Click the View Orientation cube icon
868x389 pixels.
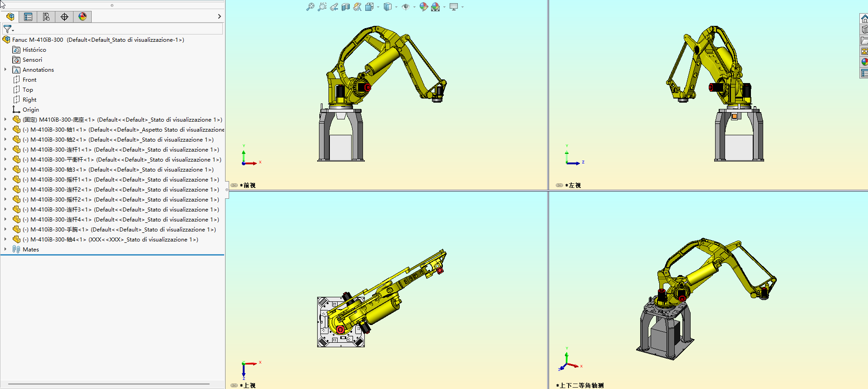369,7
